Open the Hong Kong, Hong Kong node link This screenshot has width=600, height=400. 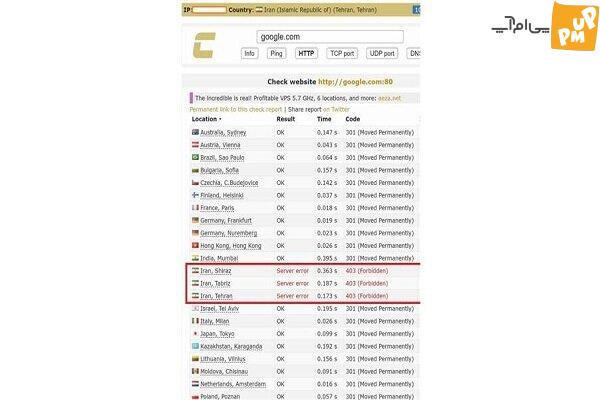pyautogui.click(x=231, y=246)
